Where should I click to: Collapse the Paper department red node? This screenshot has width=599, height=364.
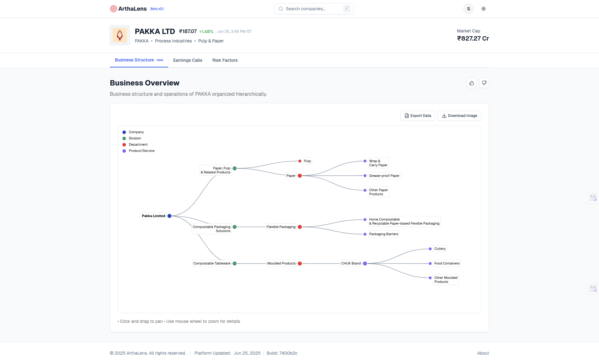click(300, 176)
